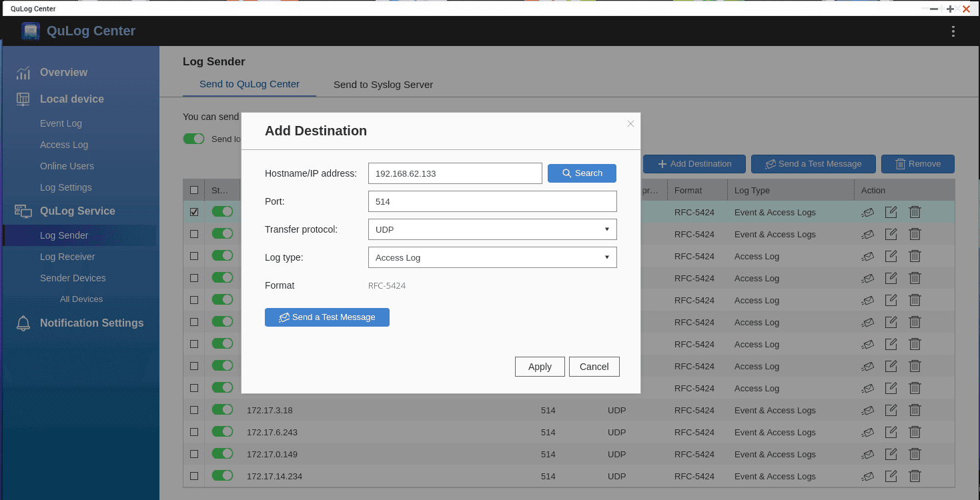Click Apply in the Add Destination dialog
980x500 pixels.
(x=539, y=366)
